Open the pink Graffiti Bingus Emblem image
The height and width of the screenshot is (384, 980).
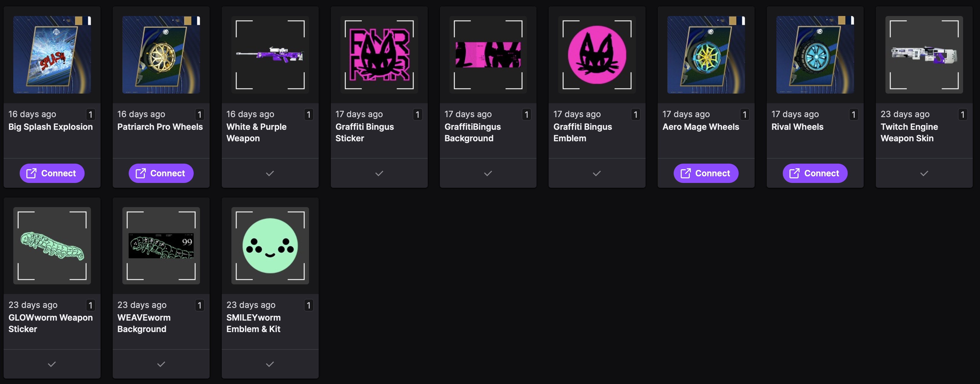click(597, 55)
